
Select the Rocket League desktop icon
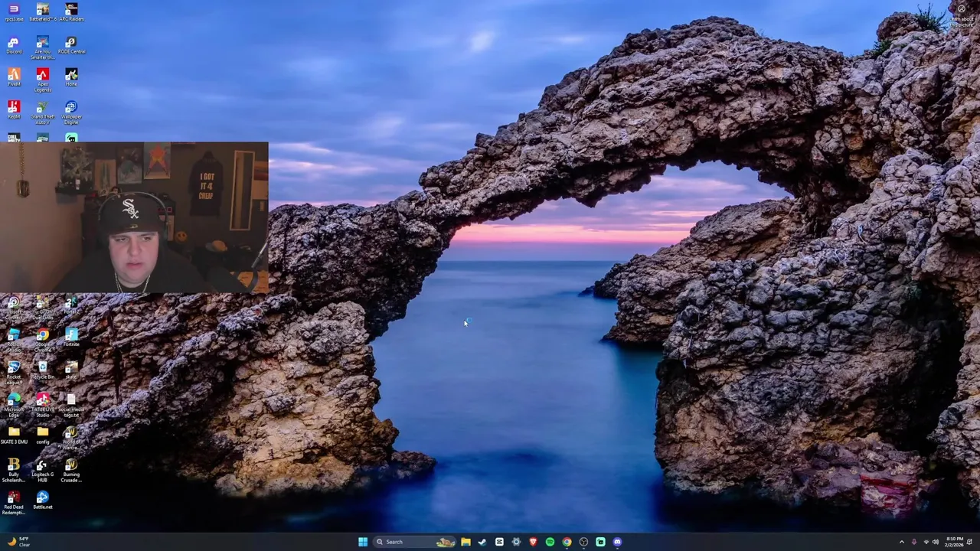(14, 372)
